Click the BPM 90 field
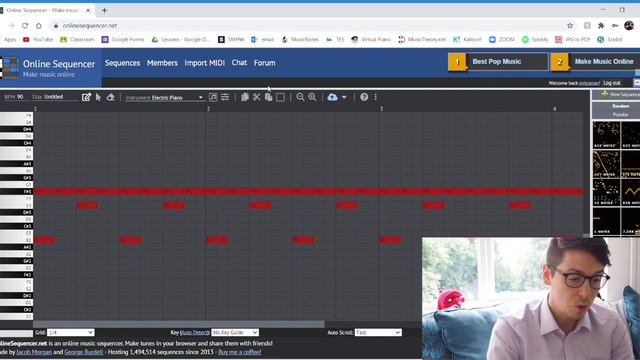 coord(14,97)
